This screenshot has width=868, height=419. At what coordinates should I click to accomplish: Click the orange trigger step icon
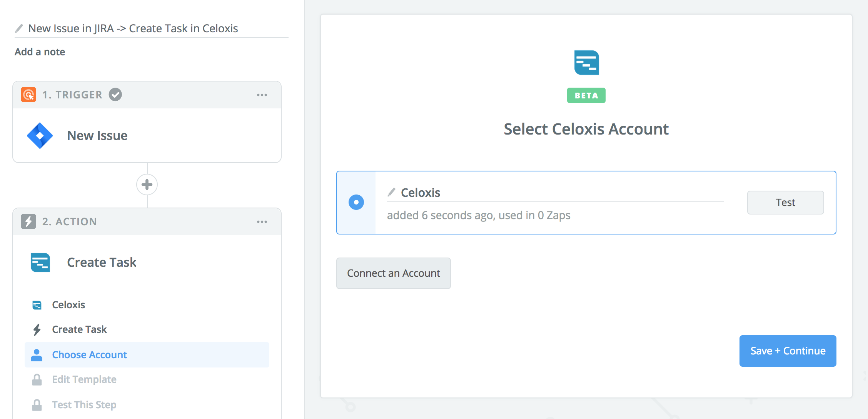(x=28, y=95)
